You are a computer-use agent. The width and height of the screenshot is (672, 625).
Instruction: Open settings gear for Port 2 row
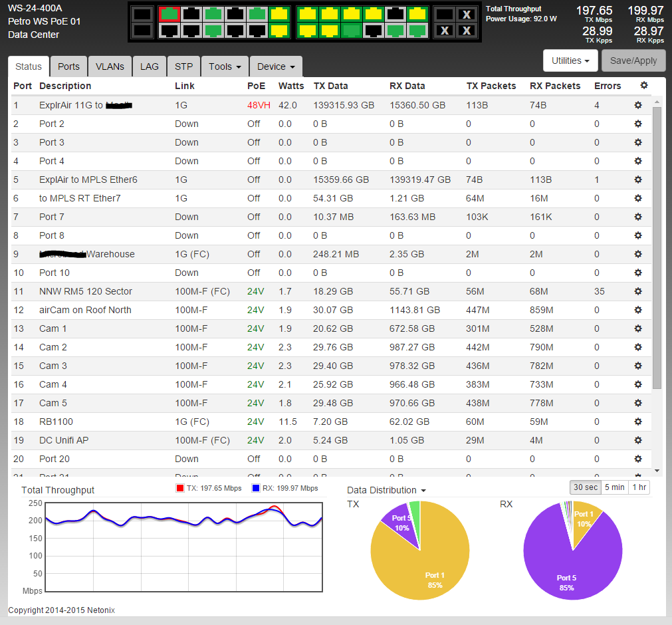tap(637, 124)
